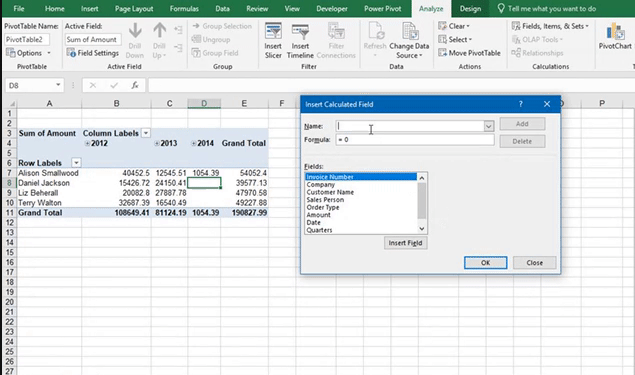Viewport: 635px width, 375px height.
Task: Switch to the Design tab
Action: (x=470, y=9)
